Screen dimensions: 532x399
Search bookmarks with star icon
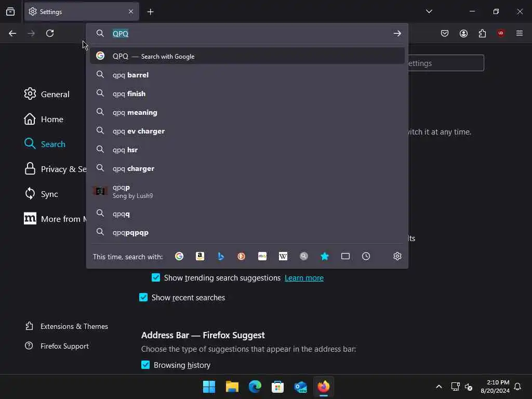(325, 256)
